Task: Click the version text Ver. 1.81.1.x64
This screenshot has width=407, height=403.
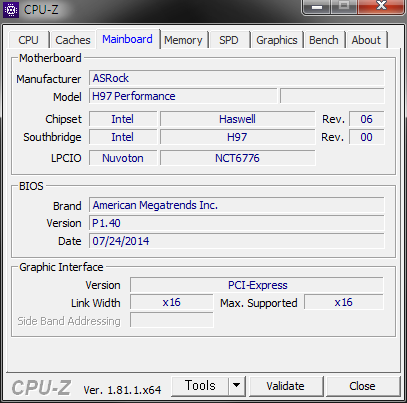Action: tap(122, 390)
